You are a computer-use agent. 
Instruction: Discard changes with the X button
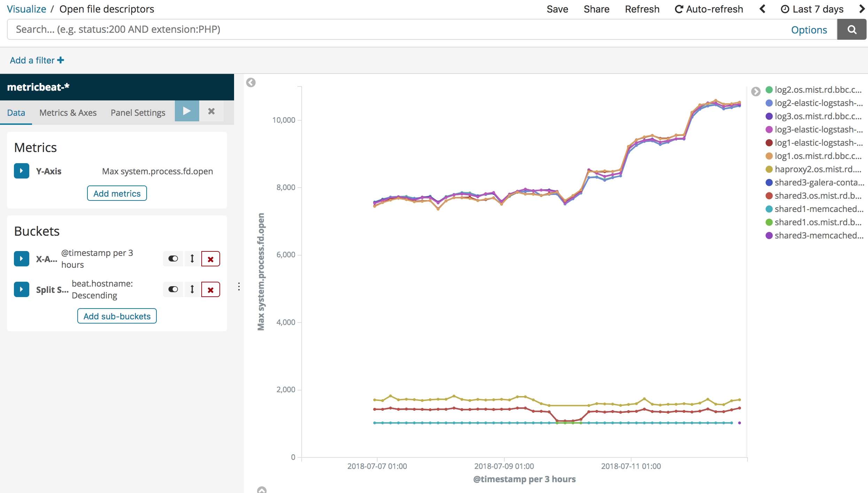(211, 111)
